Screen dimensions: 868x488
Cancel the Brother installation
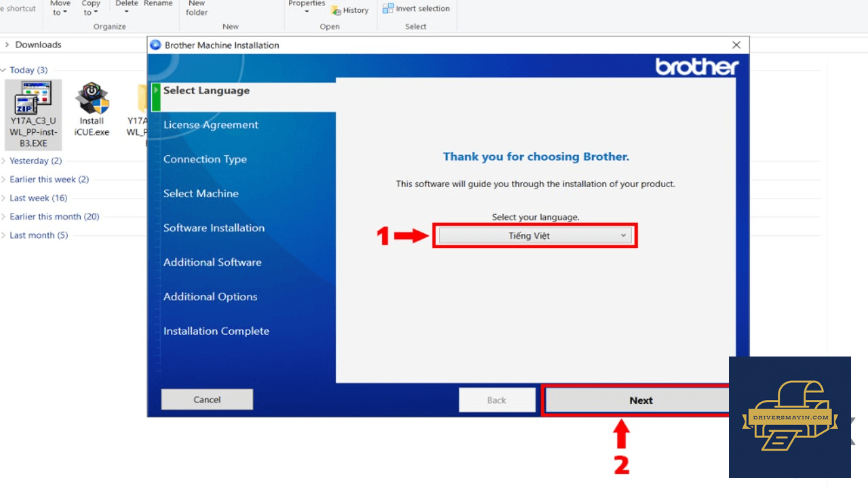tap(207, 400)
